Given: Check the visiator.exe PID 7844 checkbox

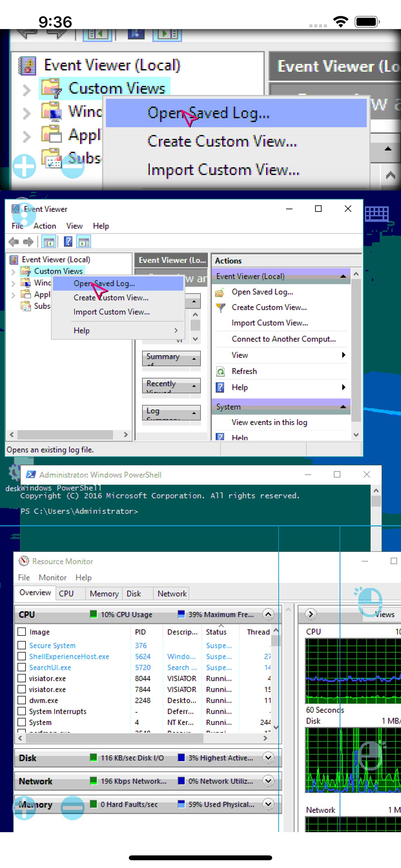Looking at the screenshot, I should pos(22,689).
